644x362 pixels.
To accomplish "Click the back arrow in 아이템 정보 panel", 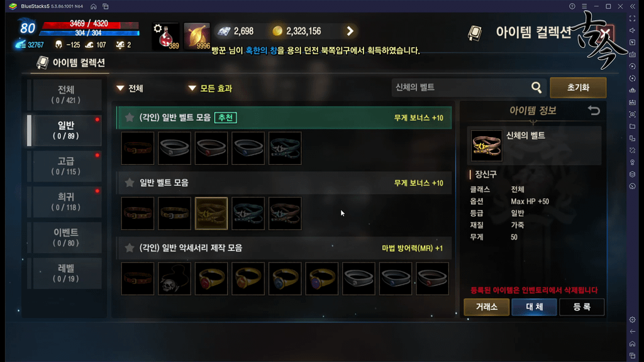I will pyautogui.click(x=594, y=111).
